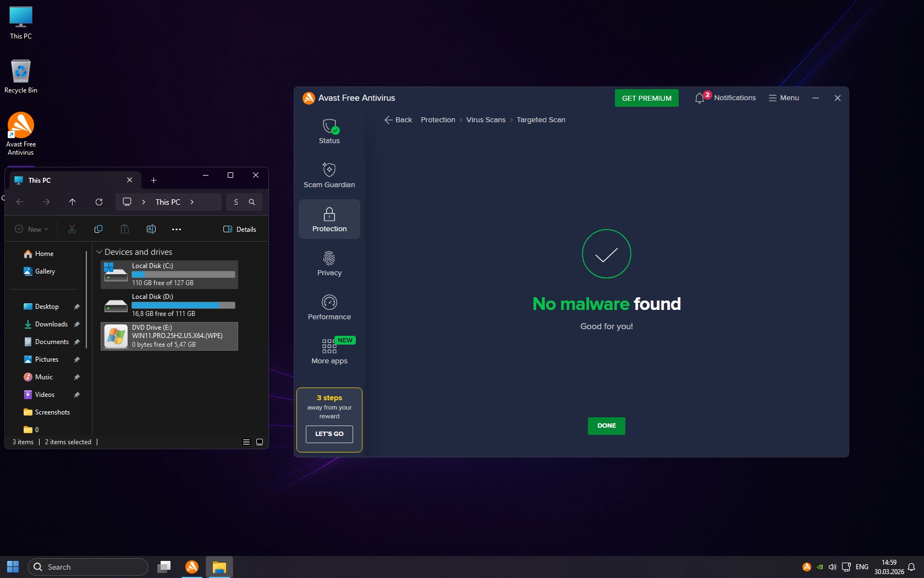Switch to details list view in Explorer
924x578 pixels.
coord(246,442)
